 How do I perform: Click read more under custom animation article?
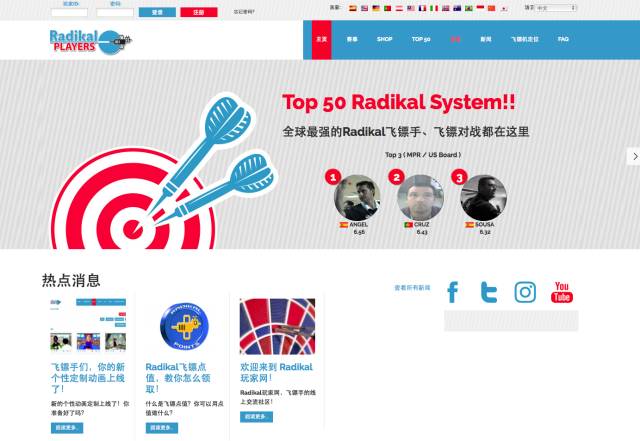pos(67,428)
